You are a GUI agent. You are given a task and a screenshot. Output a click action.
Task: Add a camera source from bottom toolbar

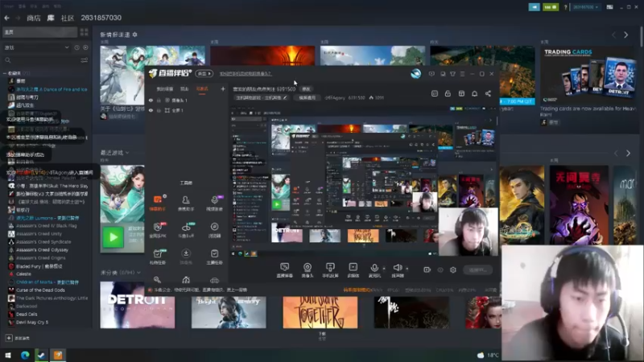tap(308, 270)
